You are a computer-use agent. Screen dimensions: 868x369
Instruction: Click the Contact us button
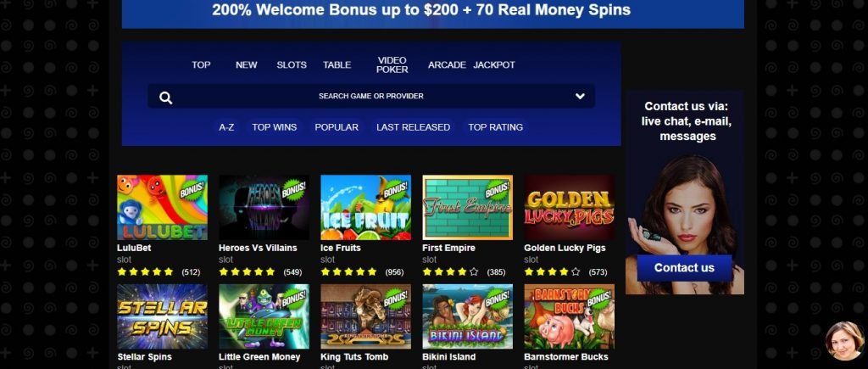click(x=684, y=267)
